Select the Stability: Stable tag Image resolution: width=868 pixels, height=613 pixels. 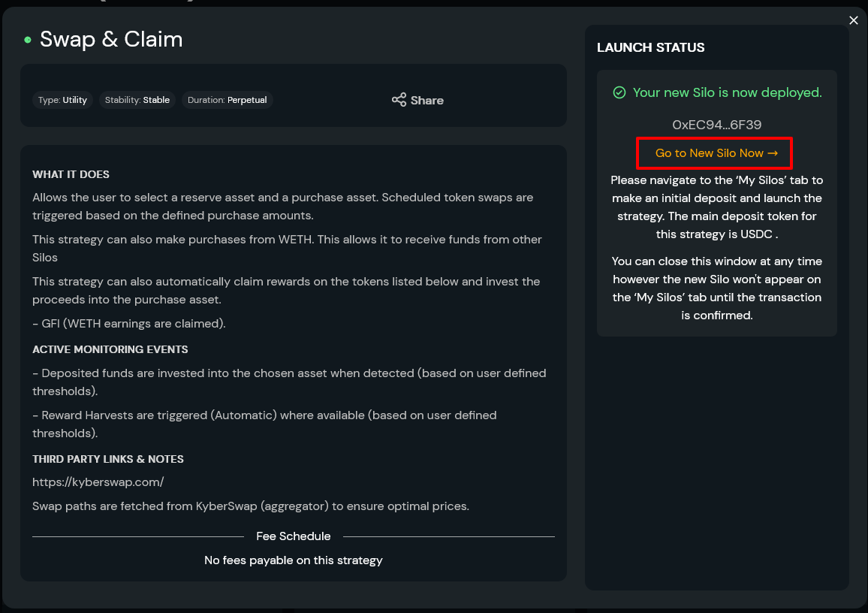pyautogui.click(x=137, y=100)
